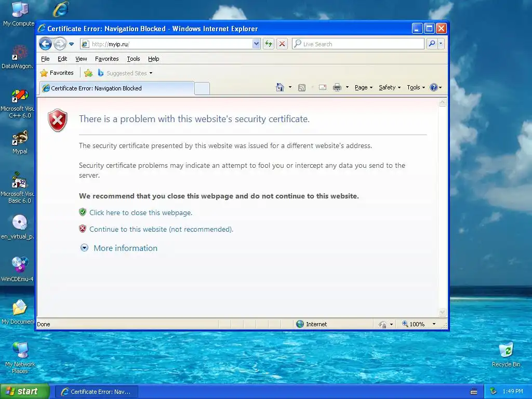Viewport: 532px width, 399px height.
Task: Click Certificate Error taskbar button
Action: (x=96, y=392)
